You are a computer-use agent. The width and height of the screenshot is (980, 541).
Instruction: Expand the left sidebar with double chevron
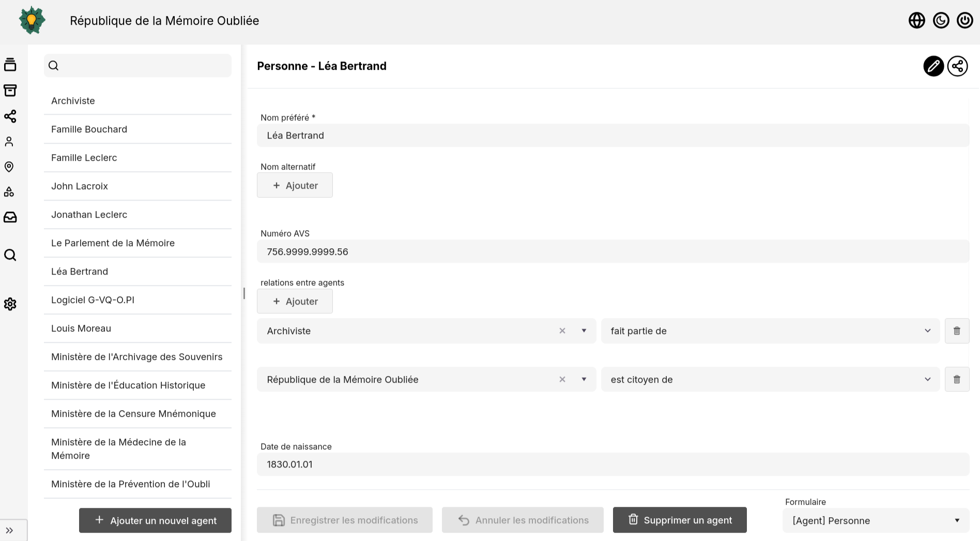tap(10, 530)
